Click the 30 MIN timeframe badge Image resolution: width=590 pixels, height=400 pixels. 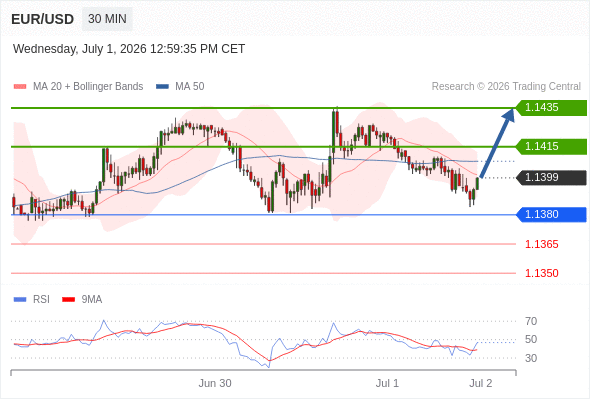pos(107,19)
